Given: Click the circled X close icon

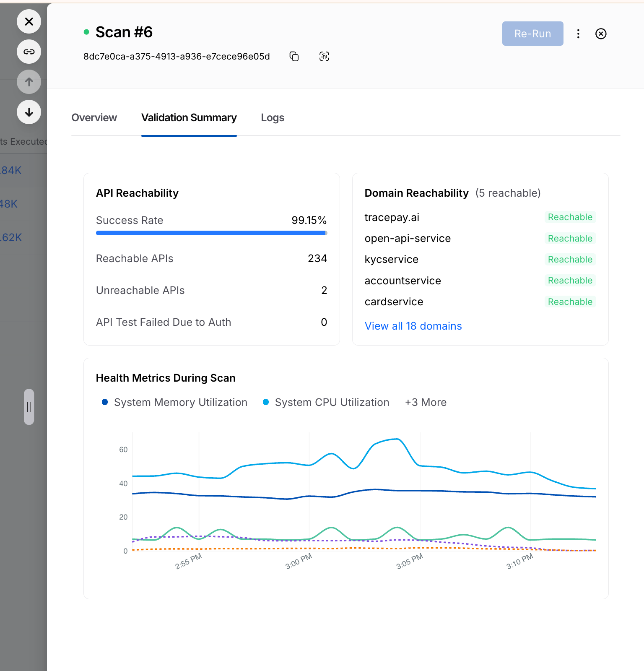Looking at the screenshot, I should coord(601,34).
